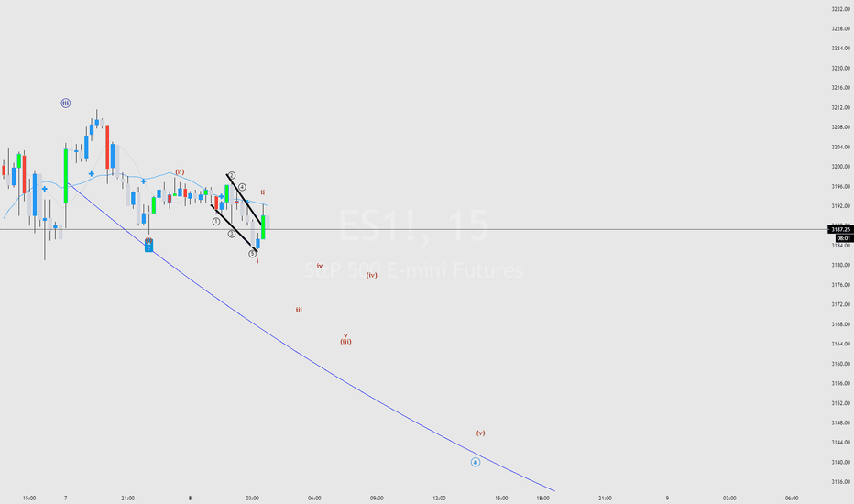Select the circled 2 wedge label
This screenshot has height=504, width=854.
coord(232,175)
